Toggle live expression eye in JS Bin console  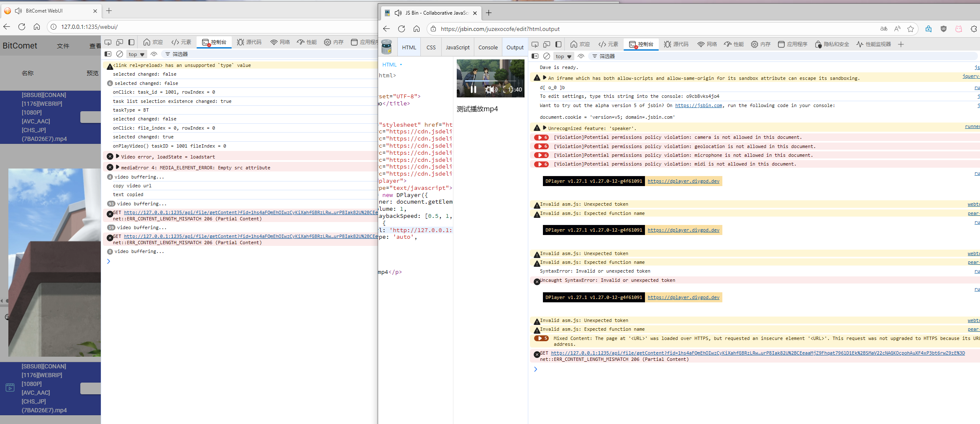581,56
